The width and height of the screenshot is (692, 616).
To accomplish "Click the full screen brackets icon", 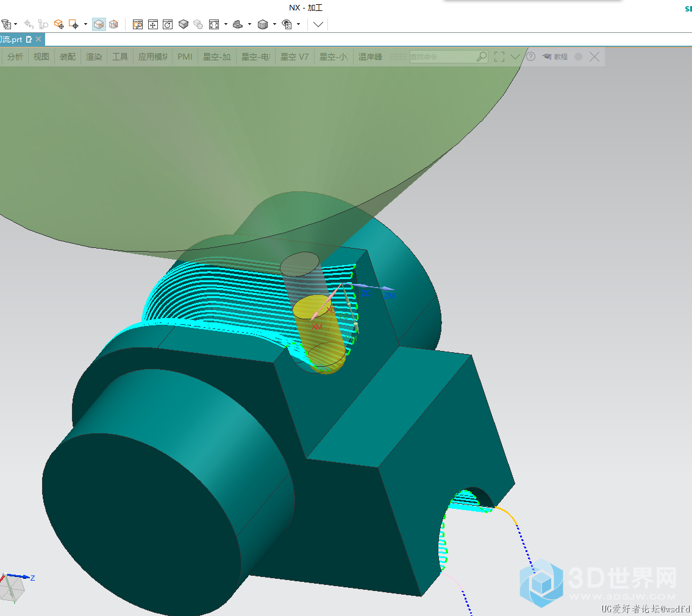I will point(499,57).
